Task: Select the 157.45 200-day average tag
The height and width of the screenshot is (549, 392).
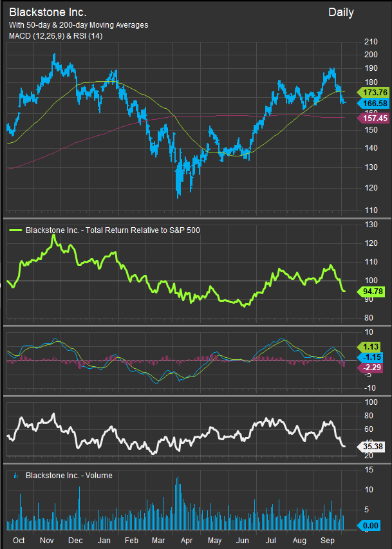Action: point(371,118)
